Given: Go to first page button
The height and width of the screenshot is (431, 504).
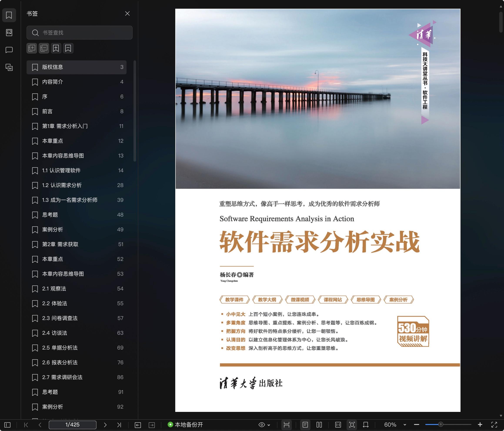Looking at the screenshot, I should (x=26, y=425).
